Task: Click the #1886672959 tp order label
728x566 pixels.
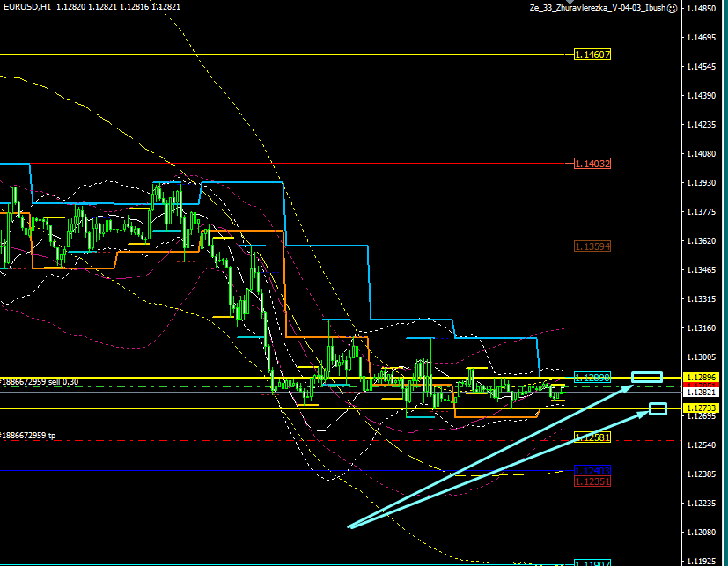Action: pyautogui.click(x=28, y=436)
